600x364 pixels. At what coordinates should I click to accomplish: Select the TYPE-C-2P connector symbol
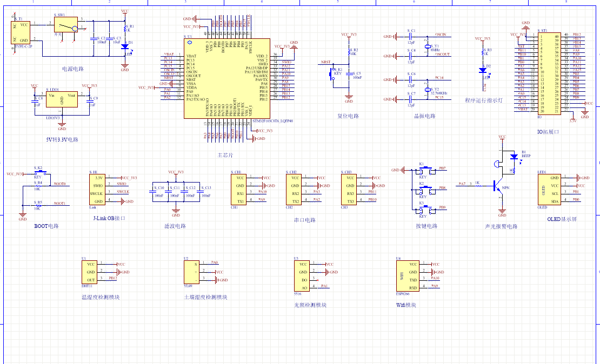22,32
